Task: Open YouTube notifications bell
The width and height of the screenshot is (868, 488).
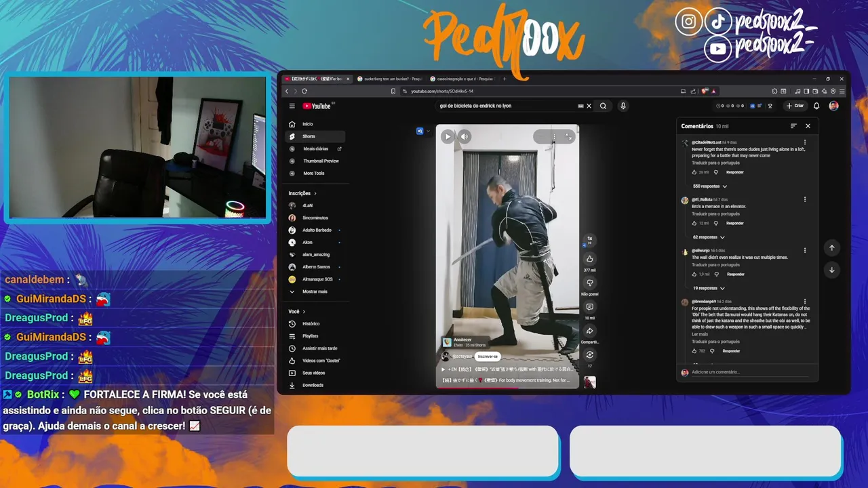Action: (816, 106)
